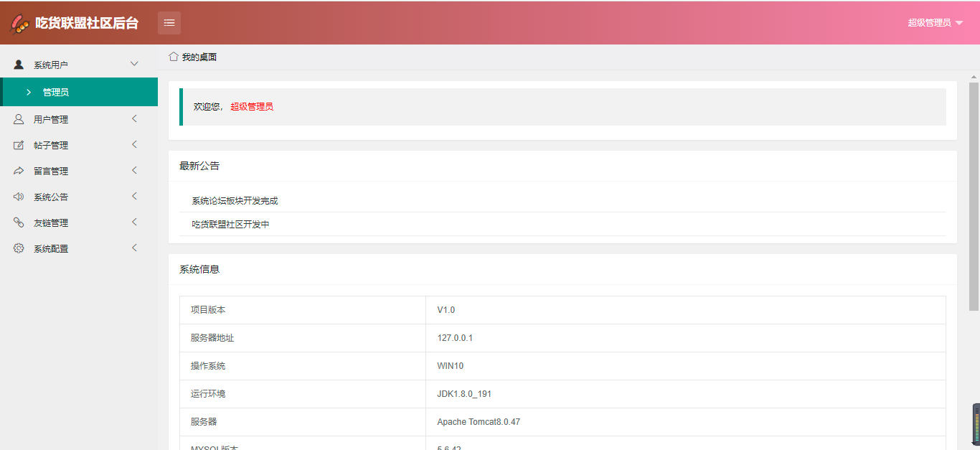Open the 管理员 submenu item
The height and width of the screenshot is (450, 980).
(x=79, y=92)
